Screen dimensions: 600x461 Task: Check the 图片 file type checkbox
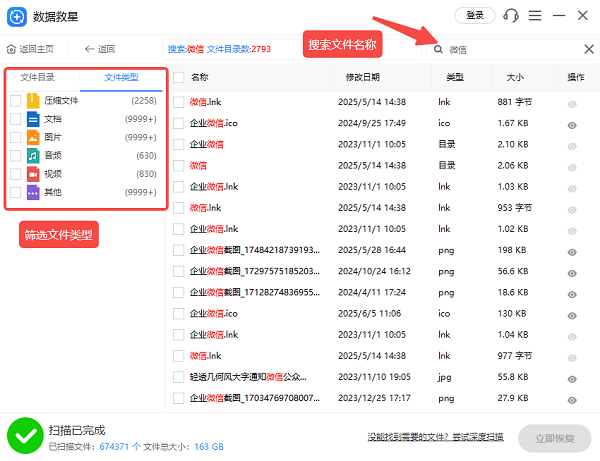[15, 137]
